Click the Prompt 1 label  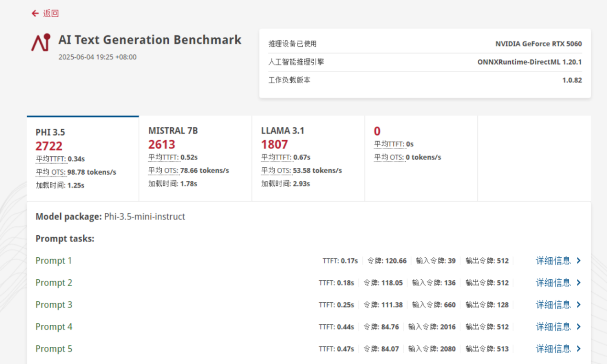pyautogui.click(x=54, y=261)
